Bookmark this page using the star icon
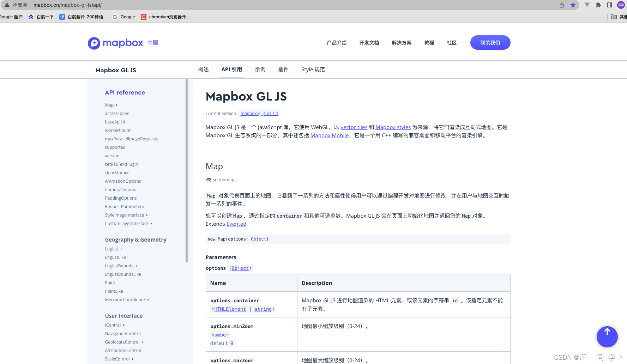 pos(573,5)
